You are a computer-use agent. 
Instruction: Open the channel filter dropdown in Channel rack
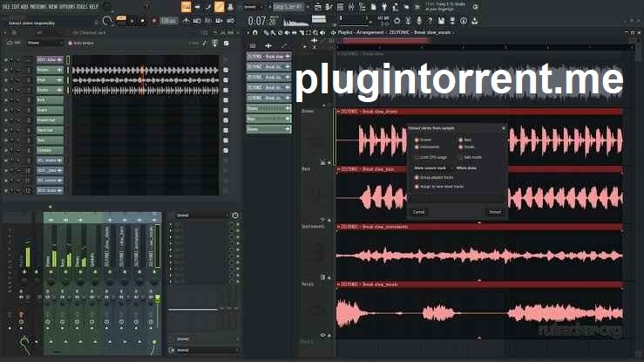pyautogui.click(x=44, y=43)
